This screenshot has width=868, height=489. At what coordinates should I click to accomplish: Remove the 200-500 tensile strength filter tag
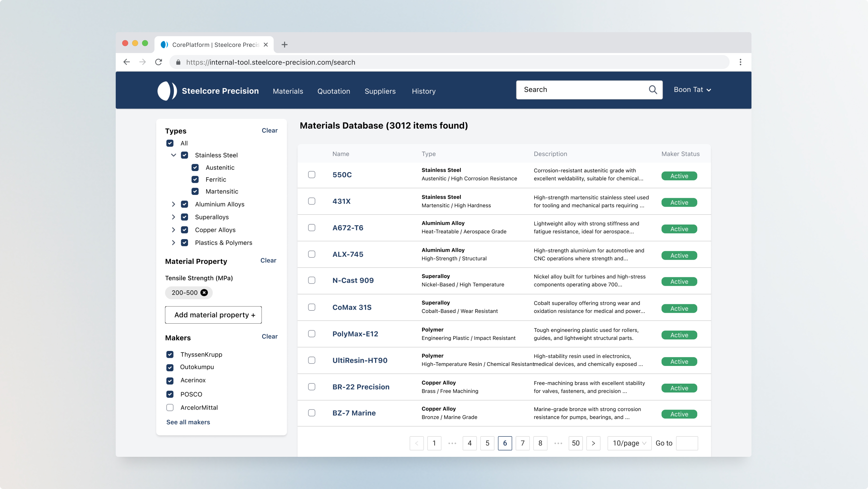(x=204, y=293)
